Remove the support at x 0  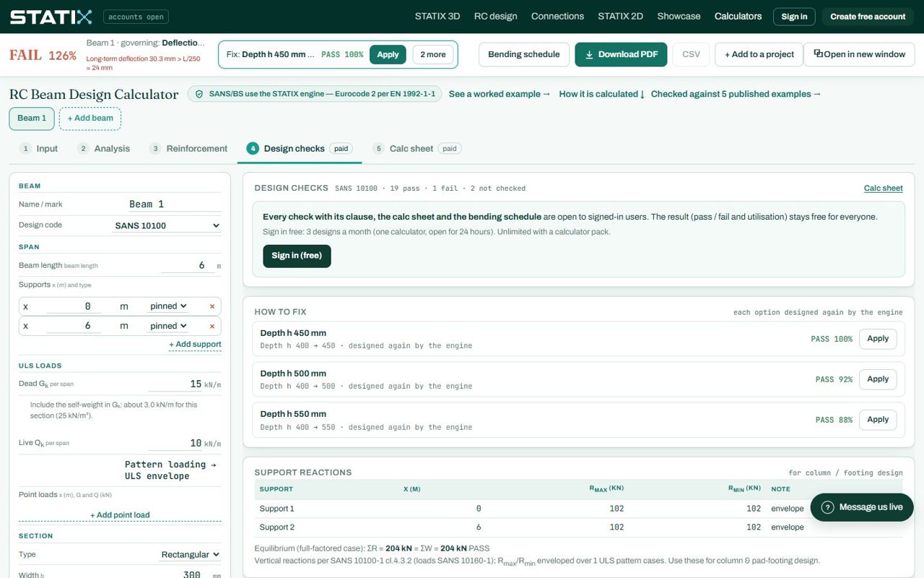coord(212,306)
